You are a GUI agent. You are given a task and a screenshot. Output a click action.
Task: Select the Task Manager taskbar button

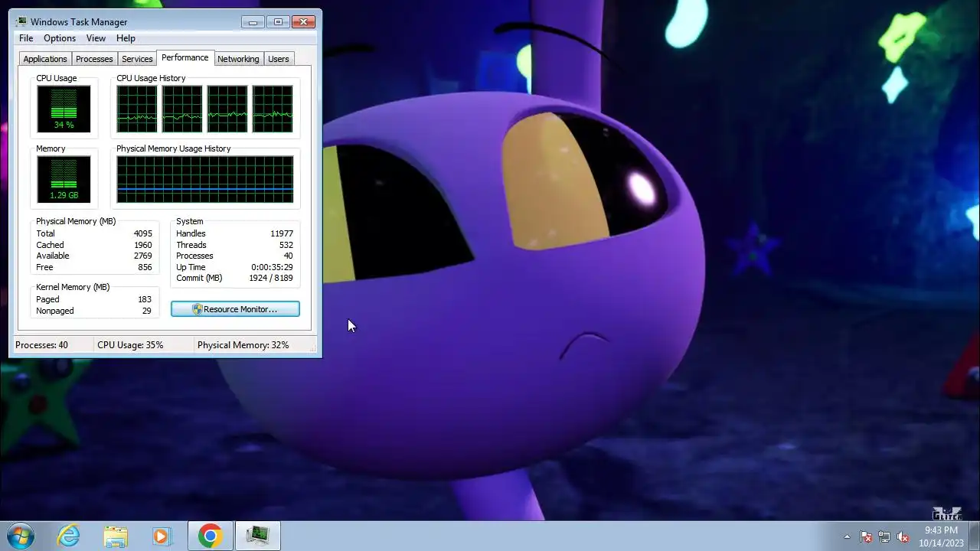click(x=257, y=536)
